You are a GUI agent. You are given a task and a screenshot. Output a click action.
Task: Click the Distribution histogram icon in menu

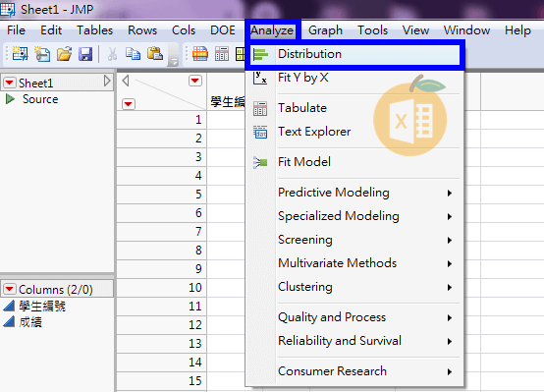[260, 54]
